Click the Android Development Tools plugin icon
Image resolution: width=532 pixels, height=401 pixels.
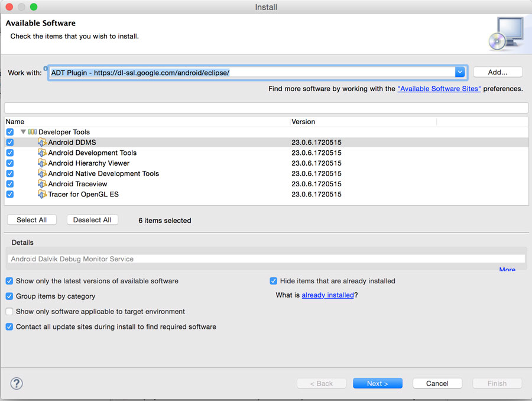[x=42, y=153]
